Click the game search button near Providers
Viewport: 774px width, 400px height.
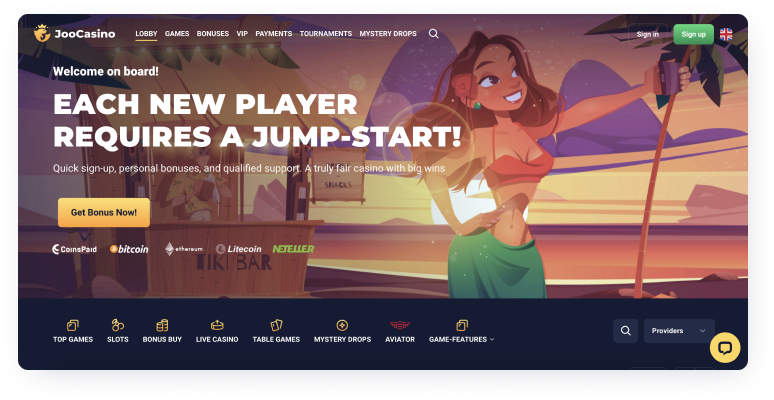[625, 331]
